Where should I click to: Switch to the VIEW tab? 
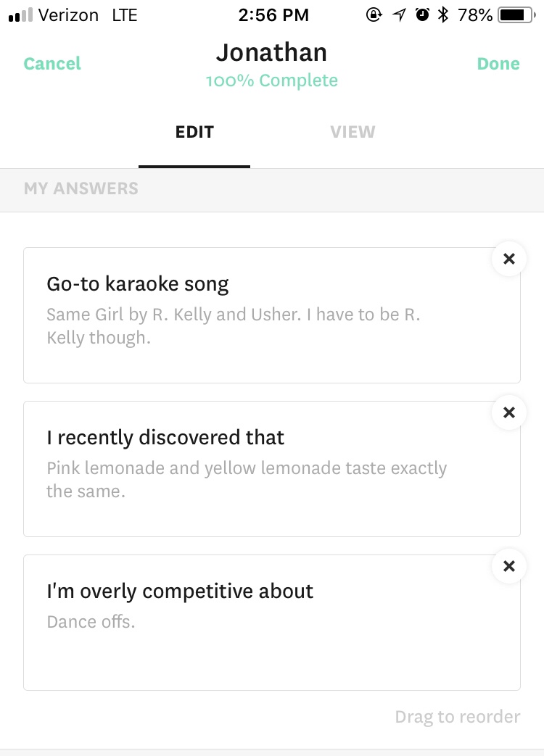353,133
